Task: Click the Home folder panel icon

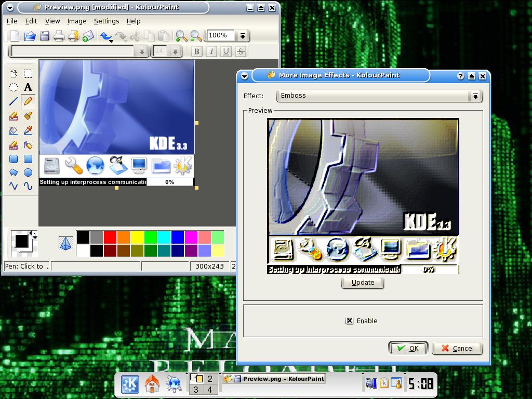Action: pyautogui.click(x=152, y=384)
